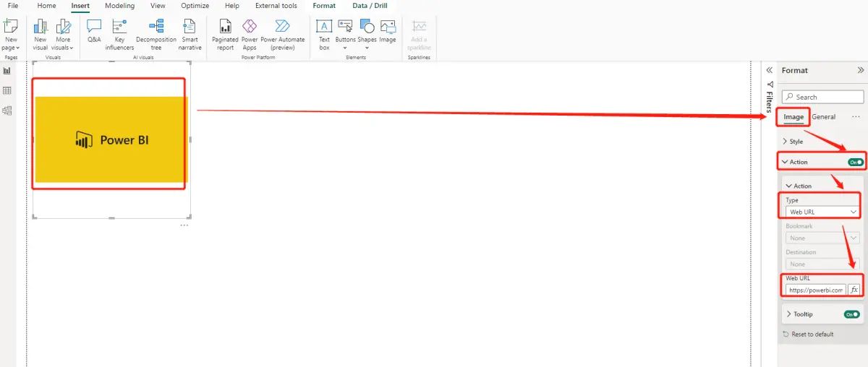The height and width of the screenshot is (367, 868).
Task: Select the Power BI image on canvas
Action: pos(111,139)
